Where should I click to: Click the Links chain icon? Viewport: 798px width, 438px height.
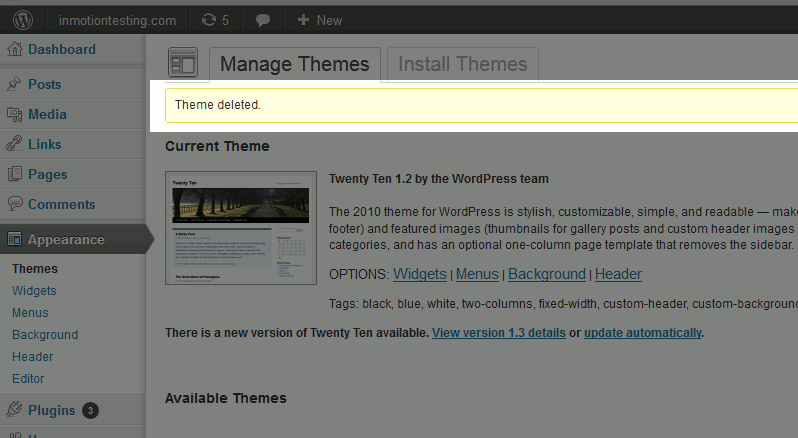14,144
